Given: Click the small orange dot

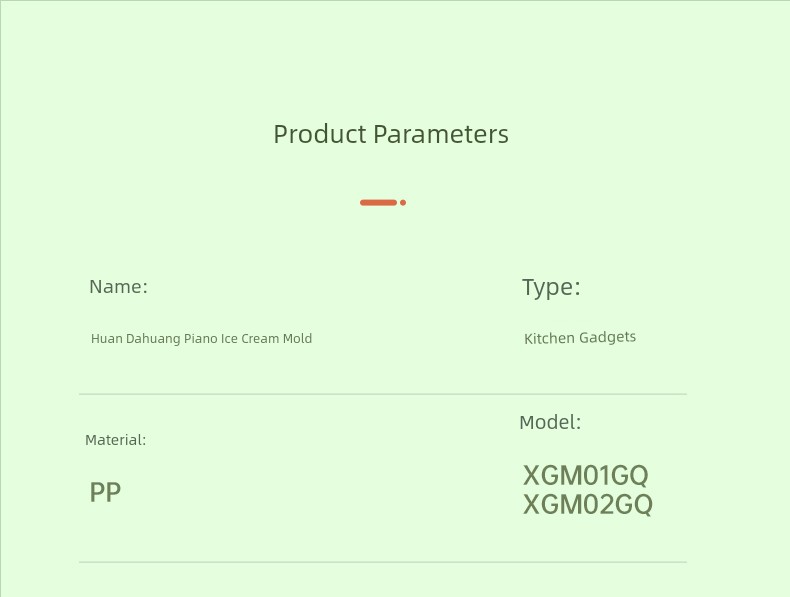Looking at the screenshot, I should [x=403, y=203].
